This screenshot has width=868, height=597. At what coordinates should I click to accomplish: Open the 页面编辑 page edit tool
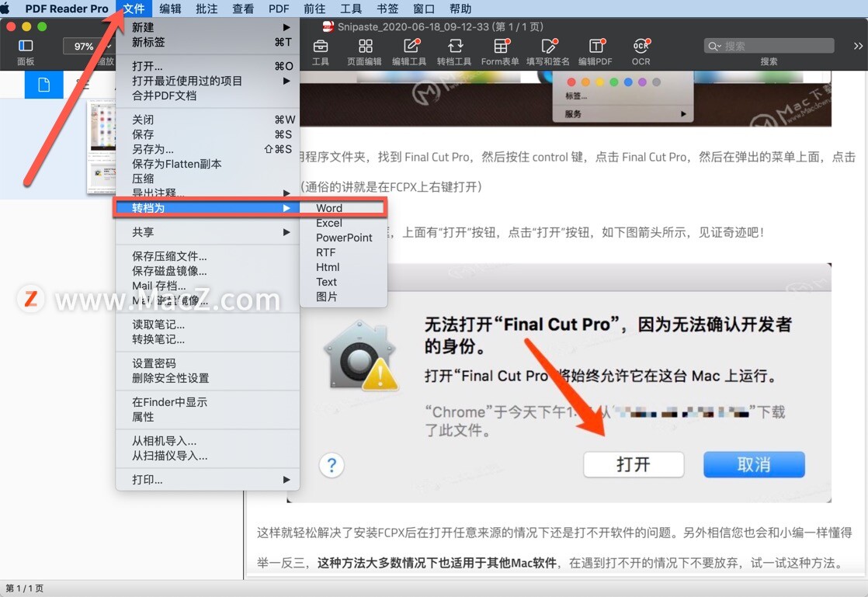366,46
